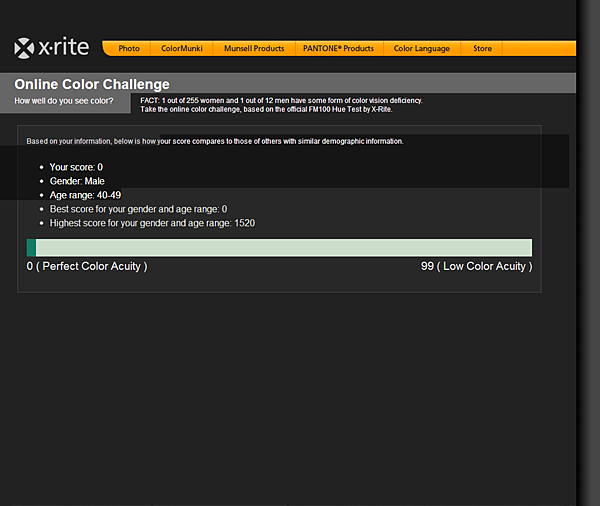Click the 'Age range: 40-49' line

coord(85,195)
